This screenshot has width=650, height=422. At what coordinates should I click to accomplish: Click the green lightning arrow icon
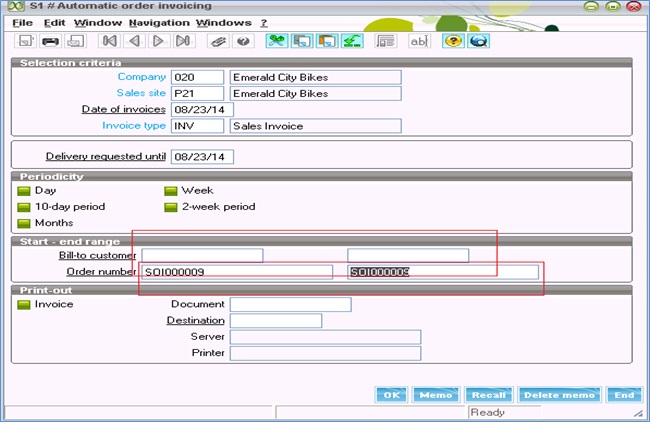(352, 41)
